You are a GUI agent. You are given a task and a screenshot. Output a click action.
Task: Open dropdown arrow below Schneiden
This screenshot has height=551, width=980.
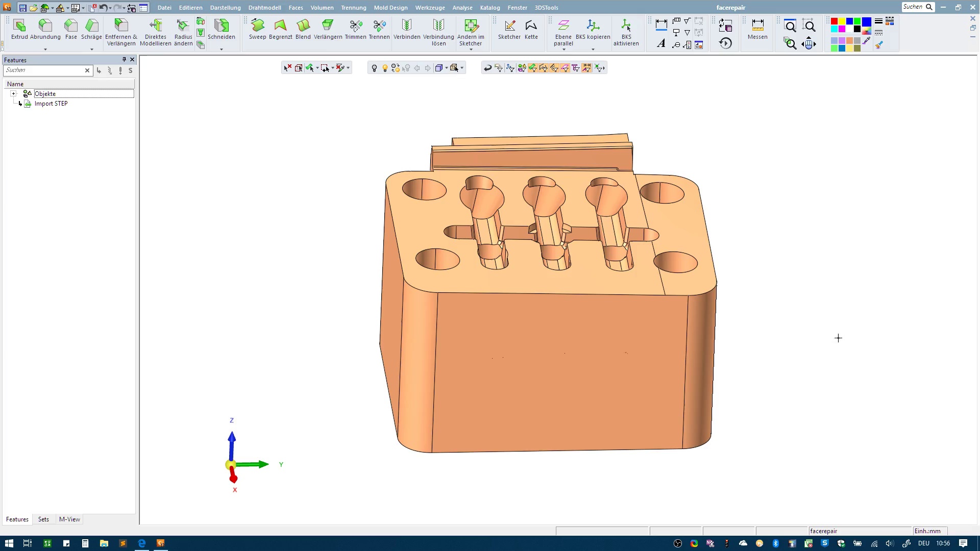(222, 49)
